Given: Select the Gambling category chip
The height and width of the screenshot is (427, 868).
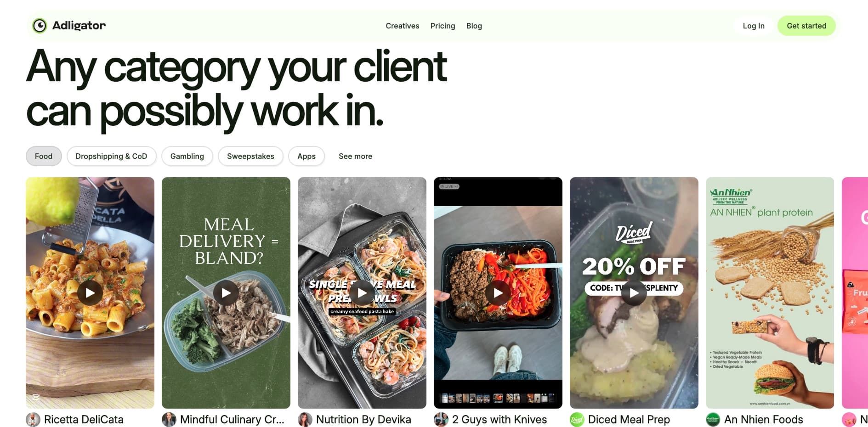Looking at the screenshot, I should [x=187, y=156].
